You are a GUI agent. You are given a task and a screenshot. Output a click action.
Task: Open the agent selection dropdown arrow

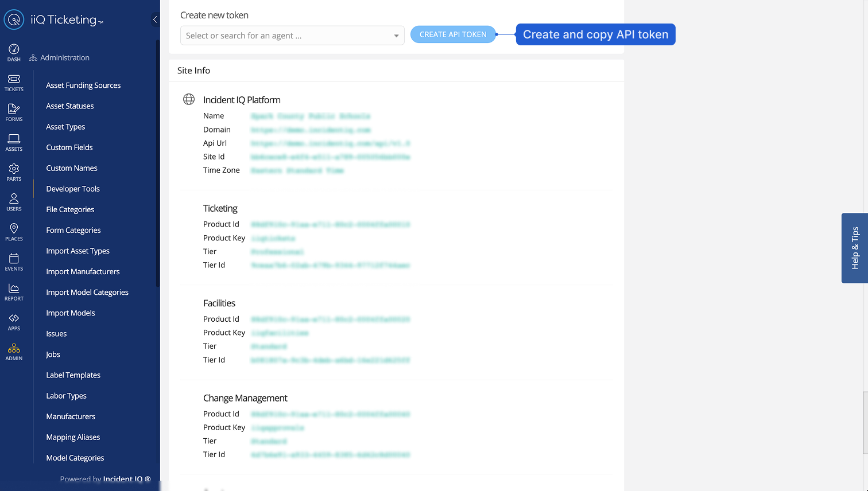point(396,36)
